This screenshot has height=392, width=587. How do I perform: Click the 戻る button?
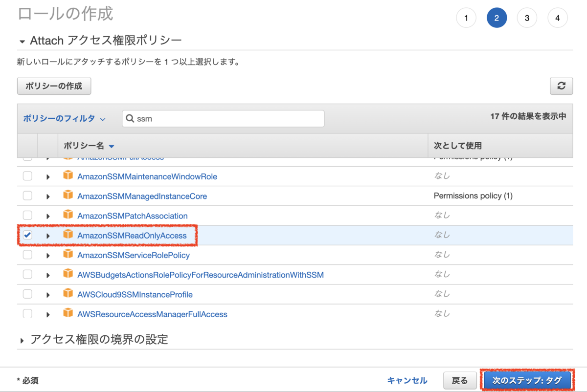[459, 380]
